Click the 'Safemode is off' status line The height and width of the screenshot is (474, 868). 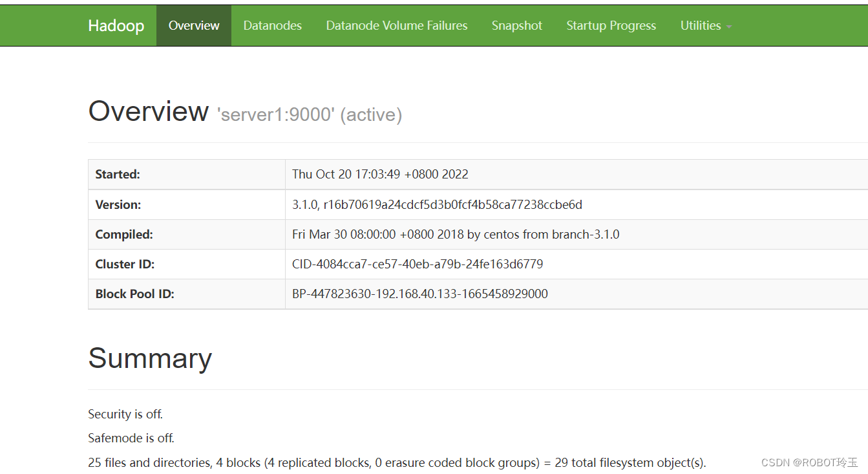[131, 438]
